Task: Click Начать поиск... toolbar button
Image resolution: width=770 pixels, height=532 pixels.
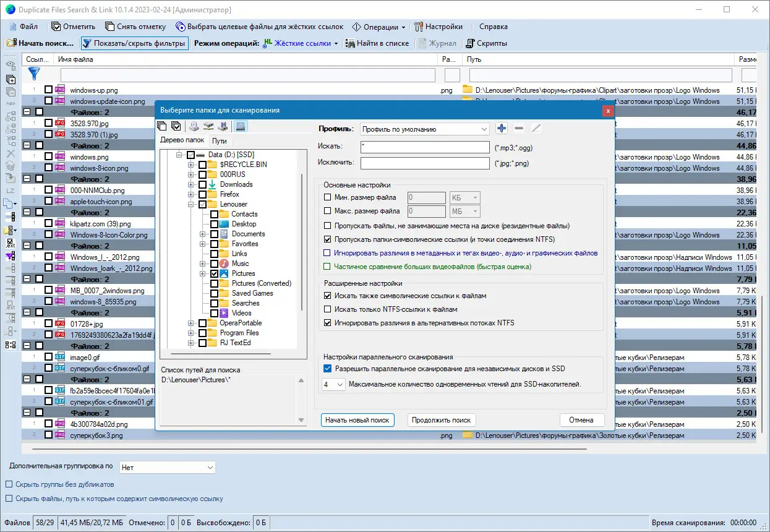Action: point(41,43)
